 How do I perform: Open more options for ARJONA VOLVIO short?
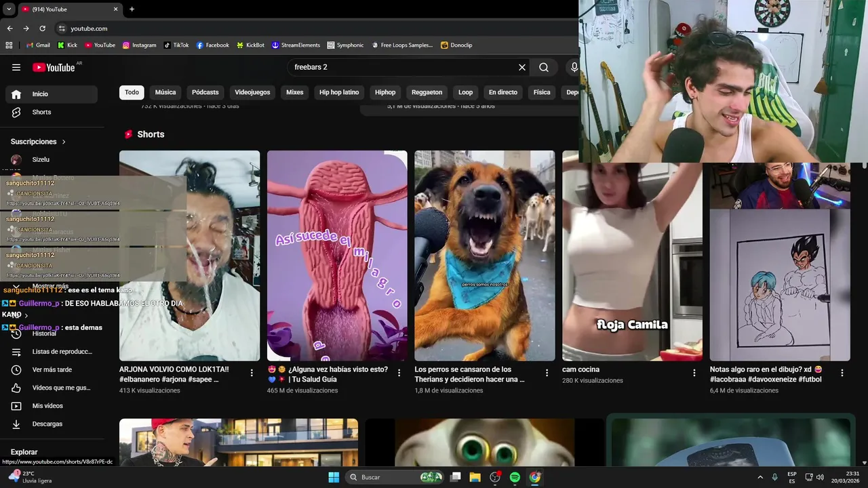point(252,373)
